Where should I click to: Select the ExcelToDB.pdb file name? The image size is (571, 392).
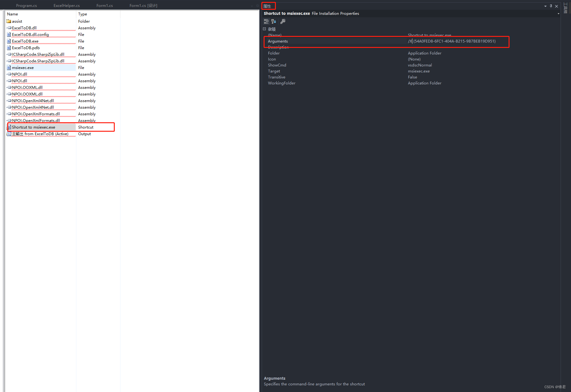[26, 48]
